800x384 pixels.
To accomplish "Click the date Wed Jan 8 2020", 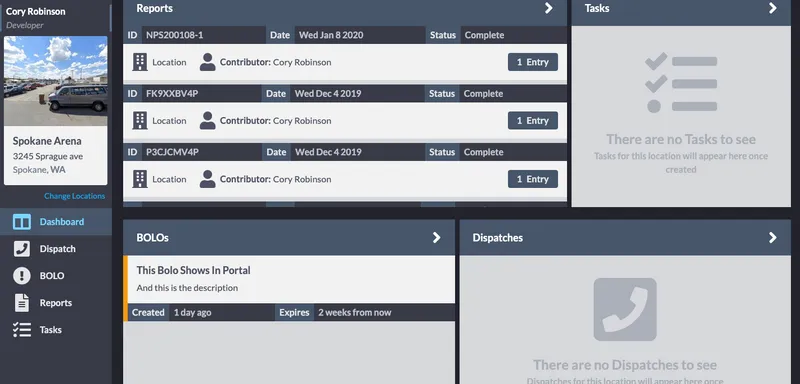I will click(x=331, y=35).
